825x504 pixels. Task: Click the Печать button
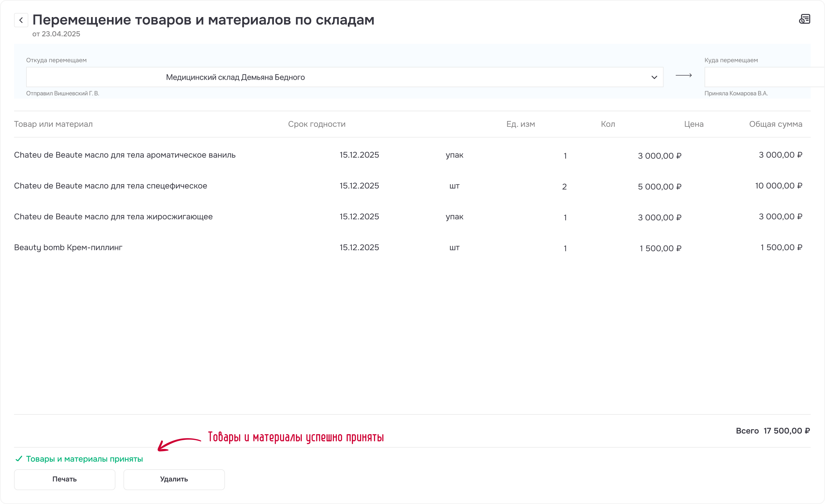click(64, 479)
